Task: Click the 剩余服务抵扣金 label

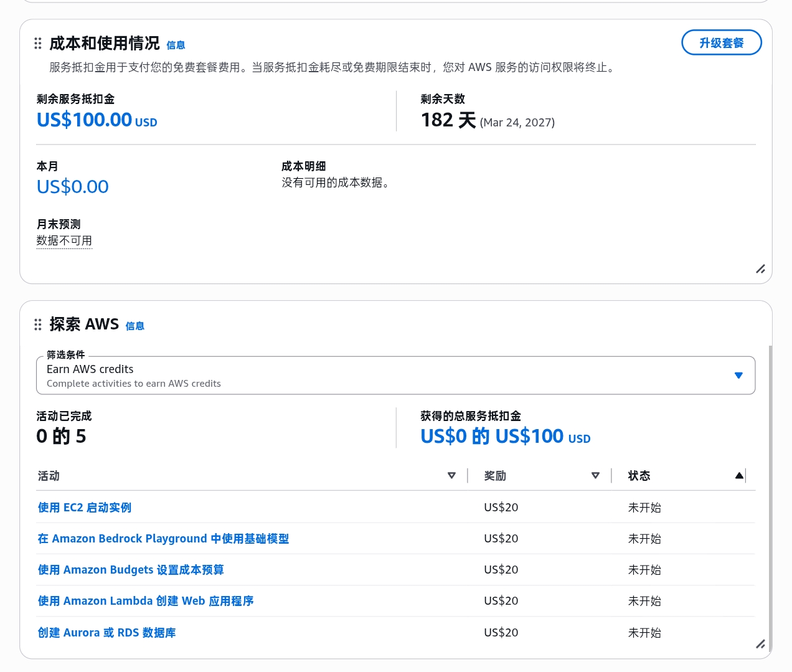Action: [75, 99]
